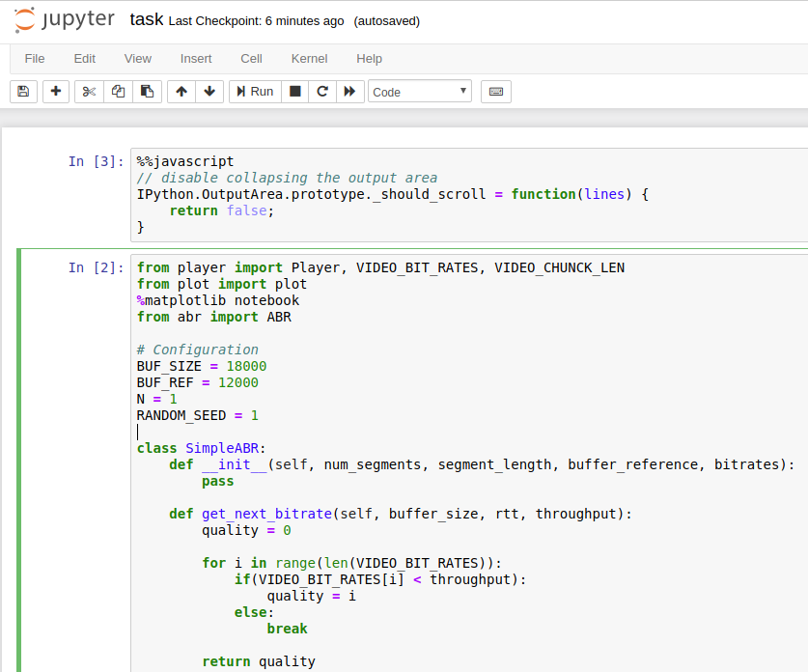Viewport: 808px width, 672px height.
Task: Select the In [2] cell prompt
Action: pos(97,268)
